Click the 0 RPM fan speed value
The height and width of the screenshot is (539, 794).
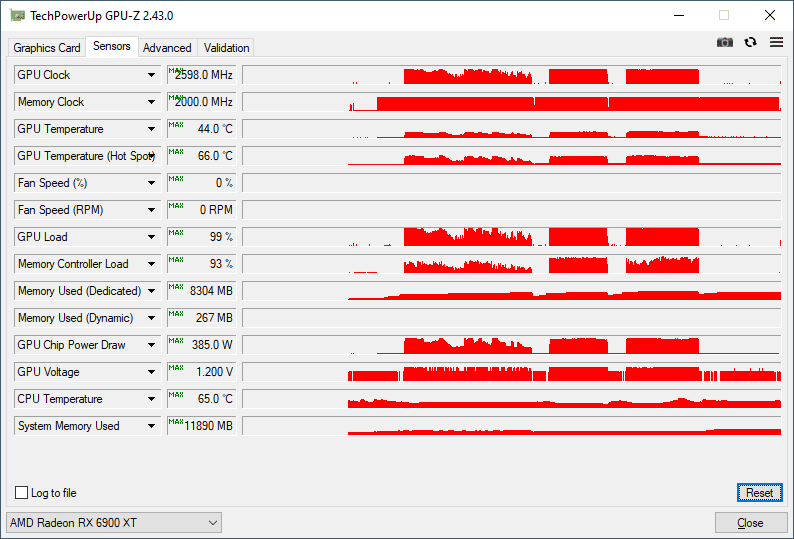pos(202,210)
